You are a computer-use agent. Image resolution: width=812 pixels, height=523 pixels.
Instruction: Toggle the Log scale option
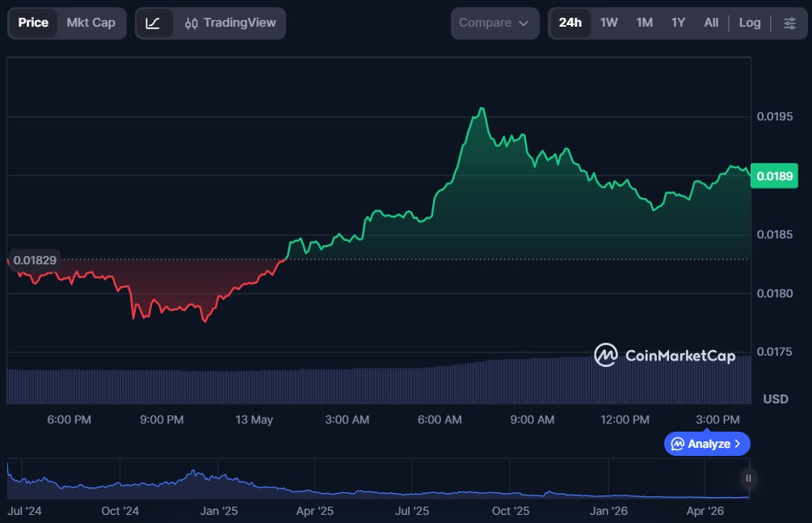(749, 23)
